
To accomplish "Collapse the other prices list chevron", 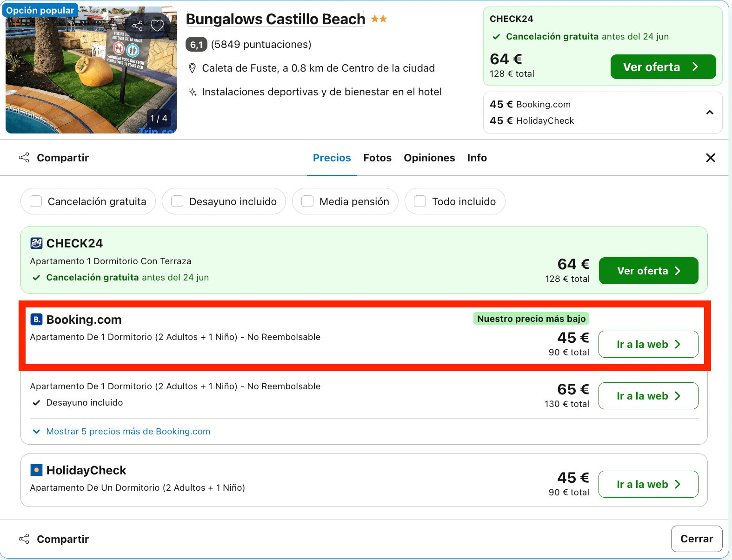I will click(x=710, y=112).
